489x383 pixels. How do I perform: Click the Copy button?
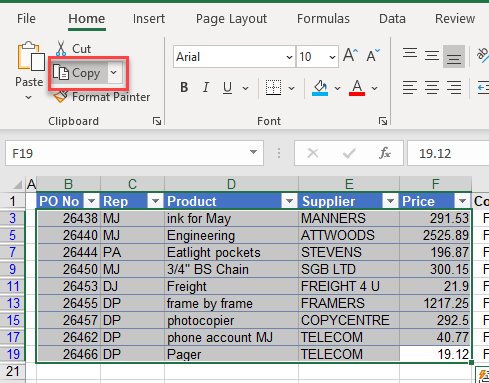pyautogui.click(x=79, y=73)
